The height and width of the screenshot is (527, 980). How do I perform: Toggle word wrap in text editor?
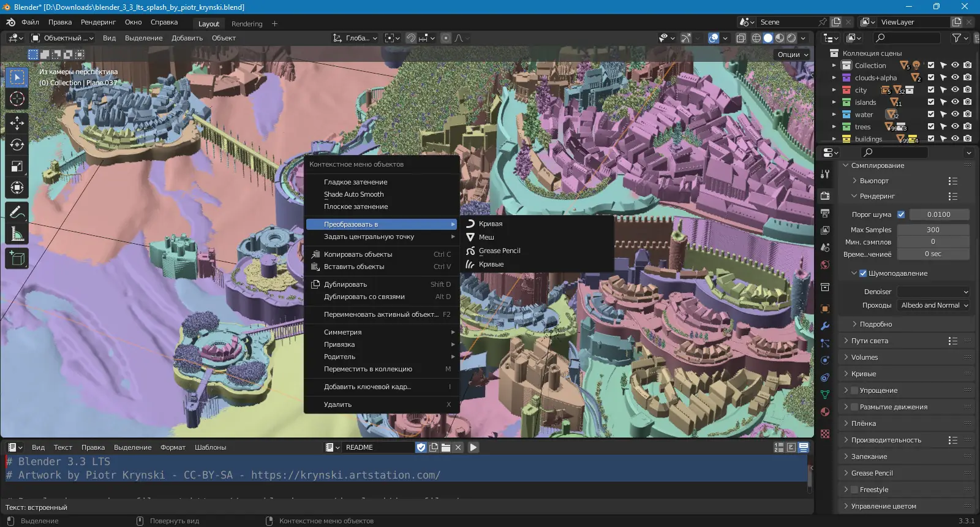[791, 447]
